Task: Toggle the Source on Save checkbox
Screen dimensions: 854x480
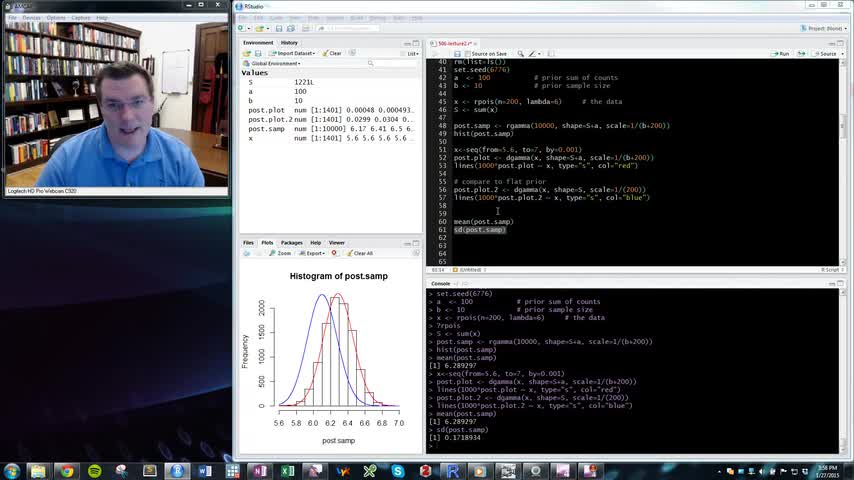Action: pos(468,54)
